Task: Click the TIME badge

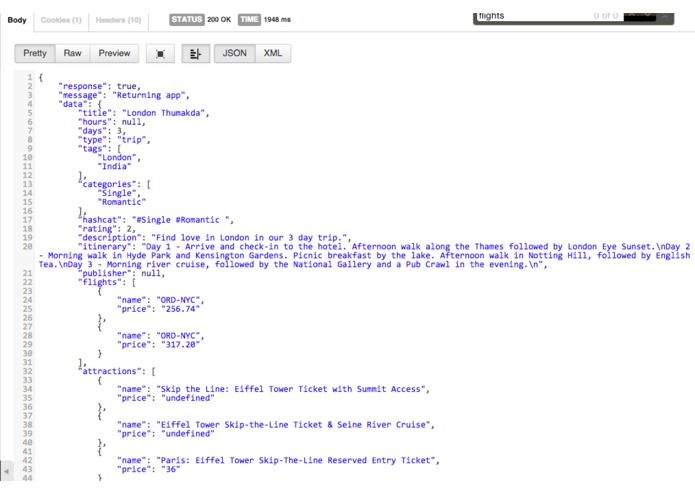Action: click(x=249, y=19)
